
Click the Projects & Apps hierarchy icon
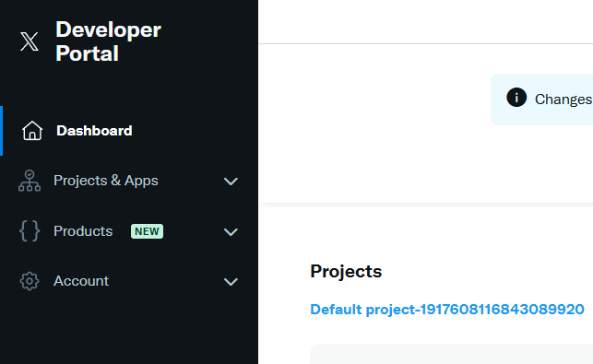pos(30,181)
